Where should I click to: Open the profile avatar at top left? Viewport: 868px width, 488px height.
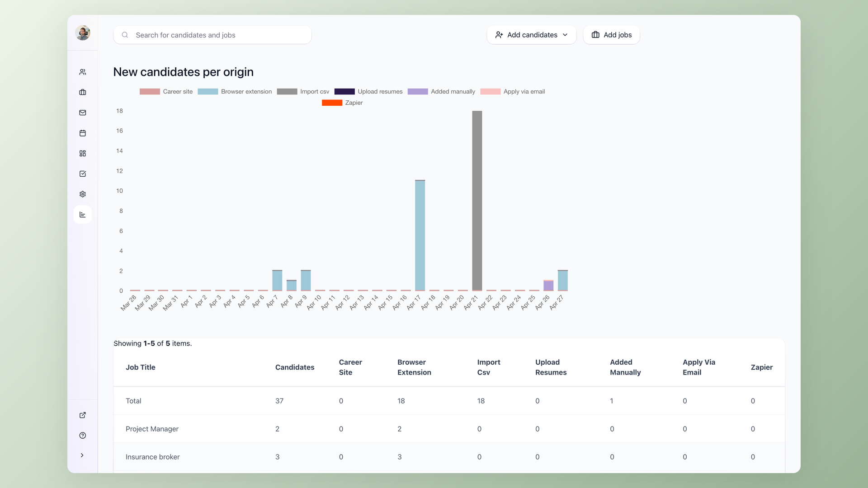(x=83, y=33)
